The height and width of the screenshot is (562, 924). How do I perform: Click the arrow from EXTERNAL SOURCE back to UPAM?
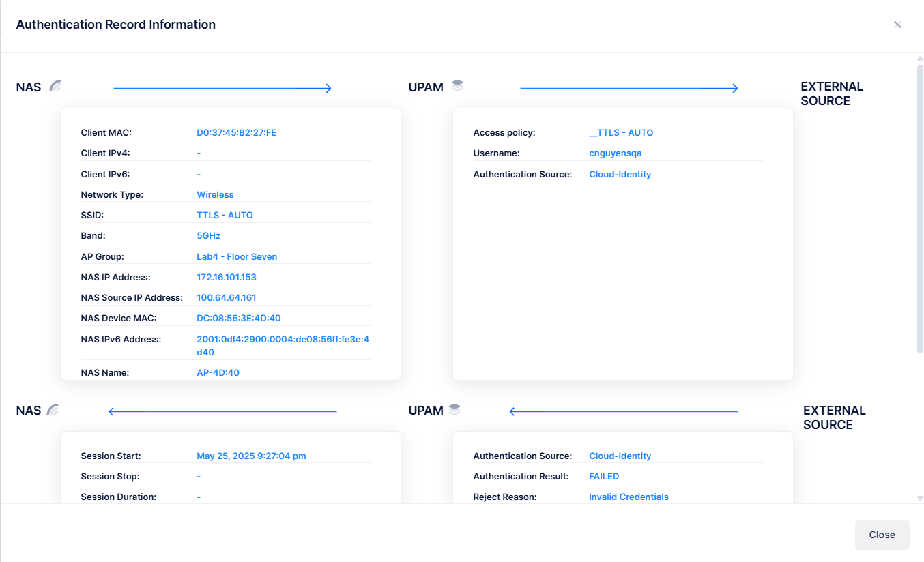click(x=622, y=411)
